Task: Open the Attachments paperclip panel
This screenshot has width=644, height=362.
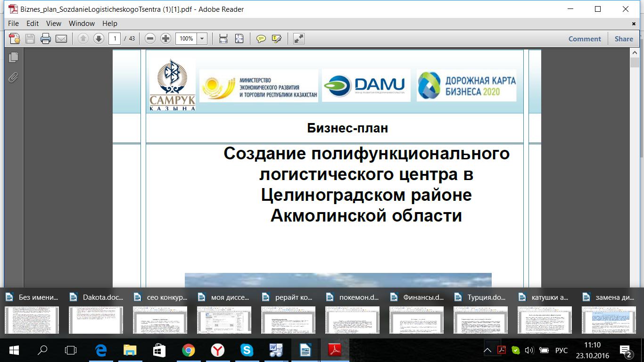Action: click(13, 77)
